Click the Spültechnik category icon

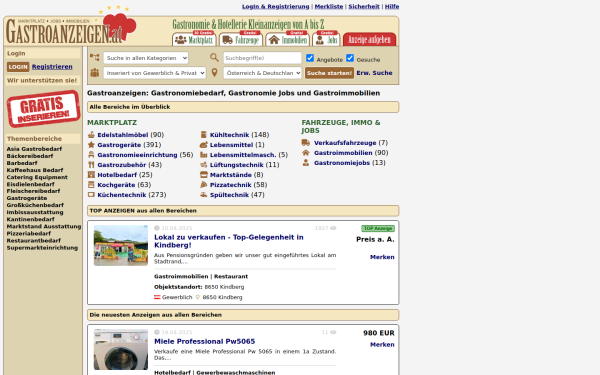click(204, 194)
